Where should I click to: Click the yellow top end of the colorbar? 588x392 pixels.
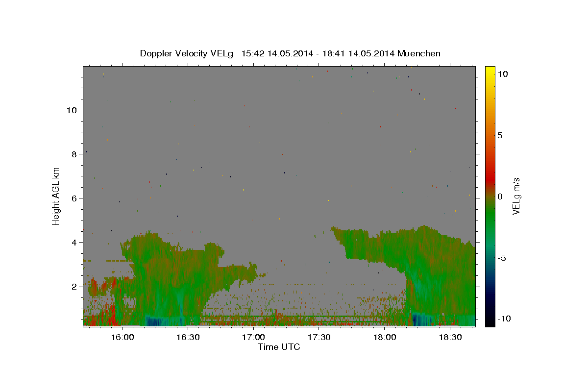pos(490,70)
